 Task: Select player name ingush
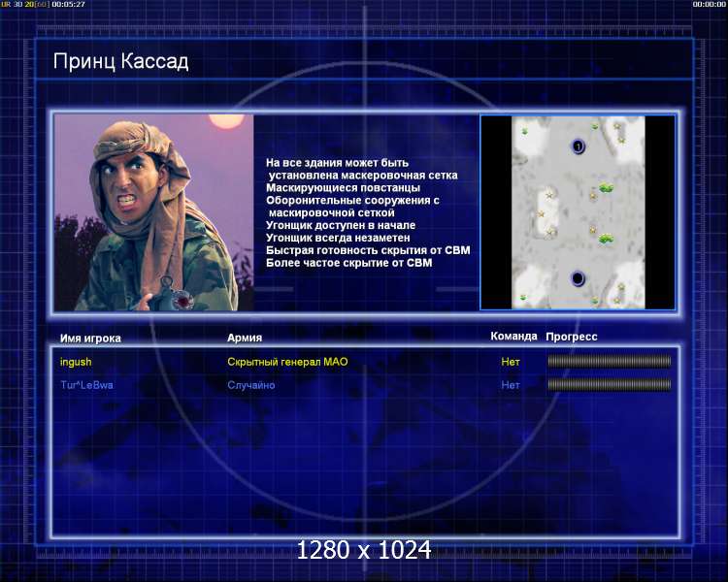[x=76, y=362]
